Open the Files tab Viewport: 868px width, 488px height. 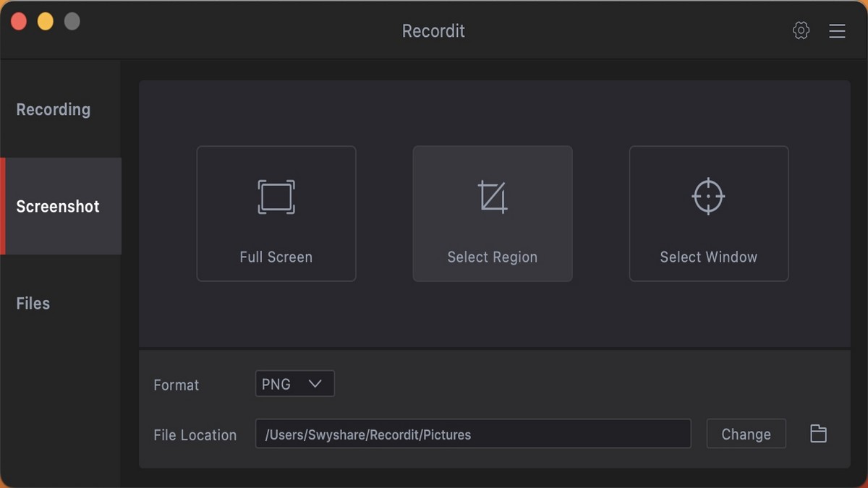[61, 304]
